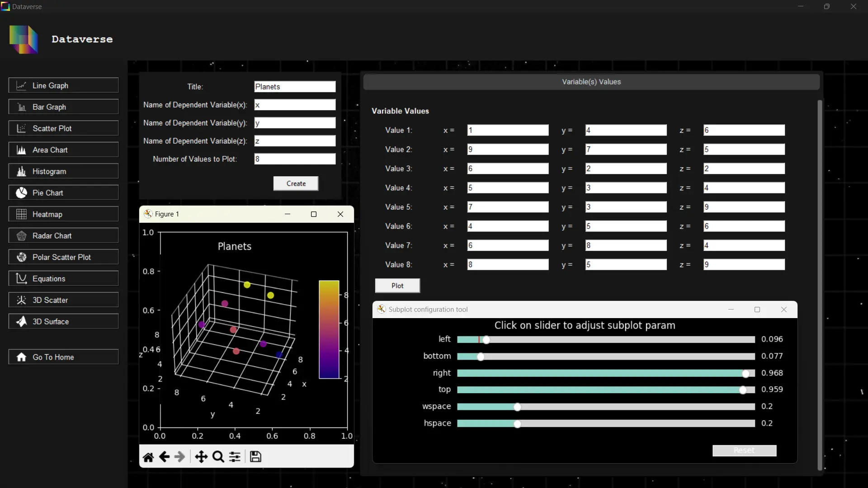This screenshot has height=488, width=868.
Task: Click the matplotlib Home reset view icon
Action: coord(148,457)
